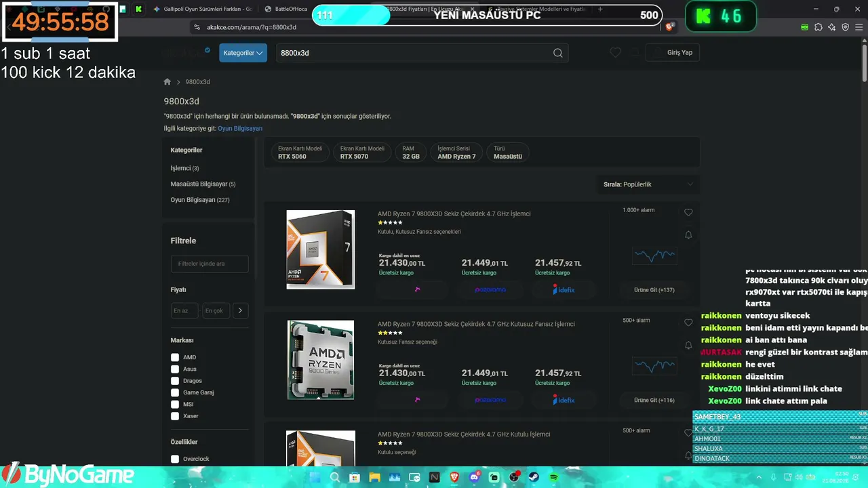Check the Dragos brand filter
This screenshot has width=868, height=488.
click(x=175, y=381)
